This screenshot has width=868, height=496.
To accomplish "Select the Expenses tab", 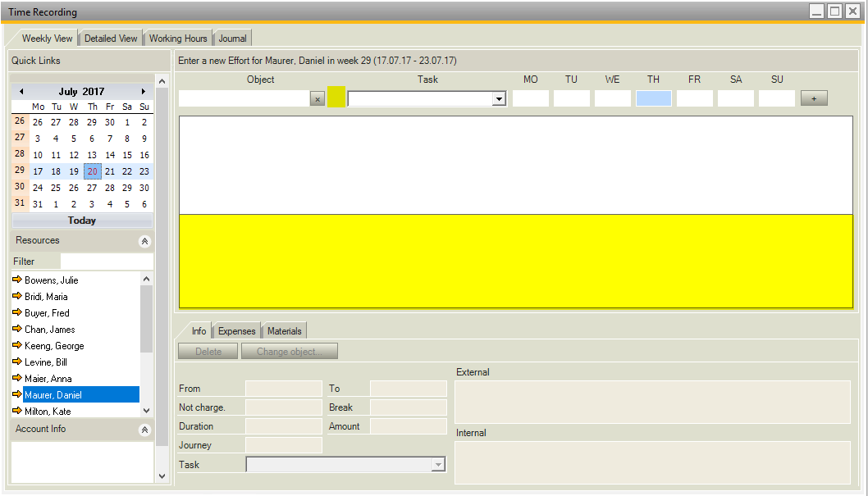I will pos(236,330).
